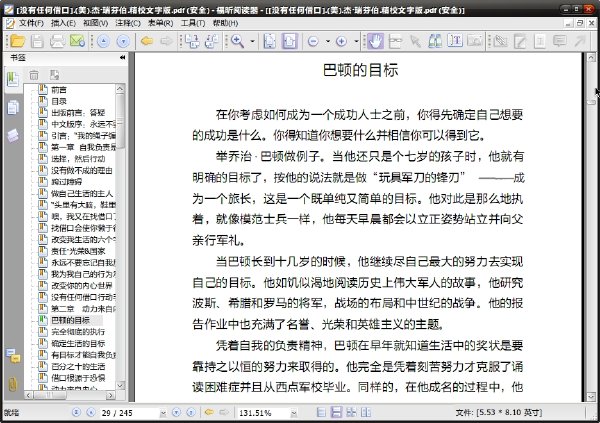Open search with the binoculars icon
The height and width of the screenshot is (423, 600).
435,41
